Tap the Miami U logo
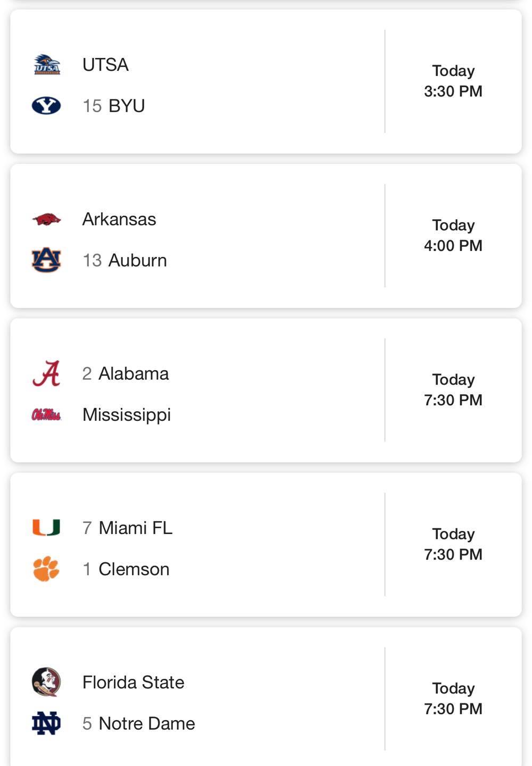532x766 pixels. coord(46,528)
